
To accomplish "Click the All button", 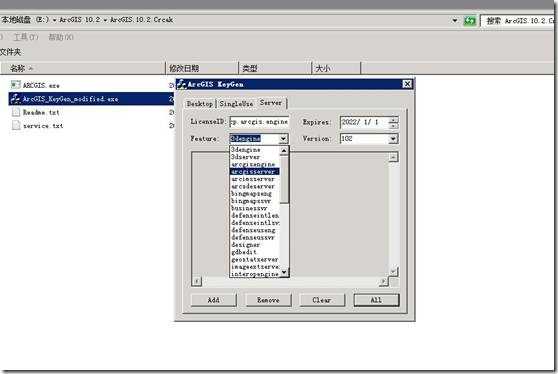I will coord(376,300).
